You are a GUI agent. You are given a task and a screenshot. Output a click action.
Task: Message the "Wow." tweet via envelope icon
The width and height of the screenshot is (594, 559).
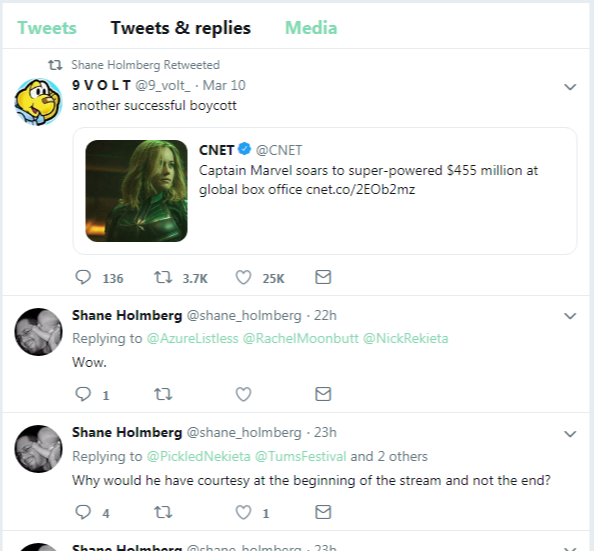[323, 394]
